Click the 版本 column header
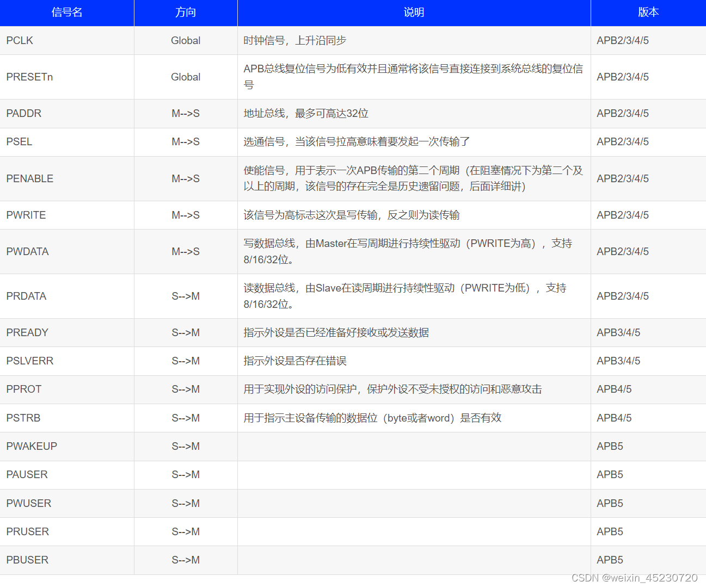Screen dimensions: 706x588 pyautogui.click(x=648, y=12)
